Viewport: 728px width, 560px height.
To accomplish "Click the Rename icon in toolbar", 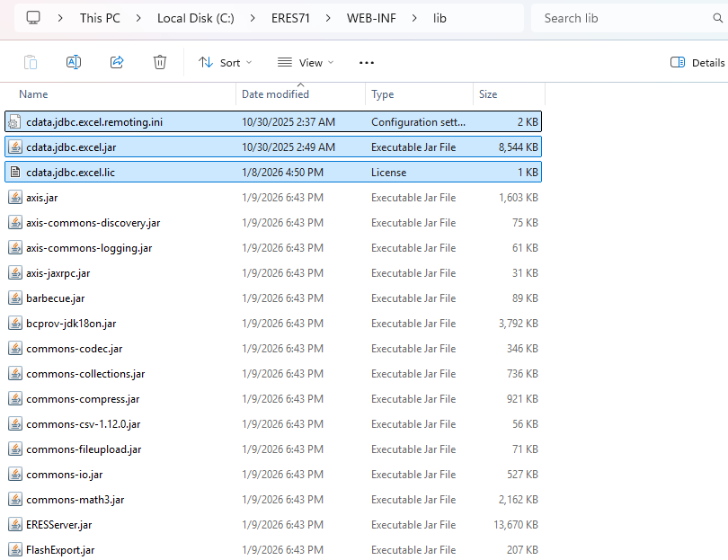I will coord(74,62).
